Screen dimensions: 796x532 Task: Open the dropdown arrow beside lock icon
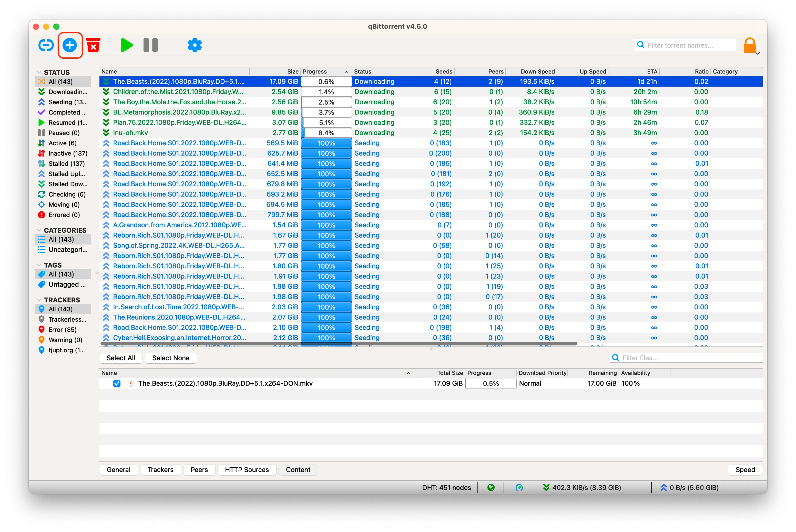click(x=757, y=53)
